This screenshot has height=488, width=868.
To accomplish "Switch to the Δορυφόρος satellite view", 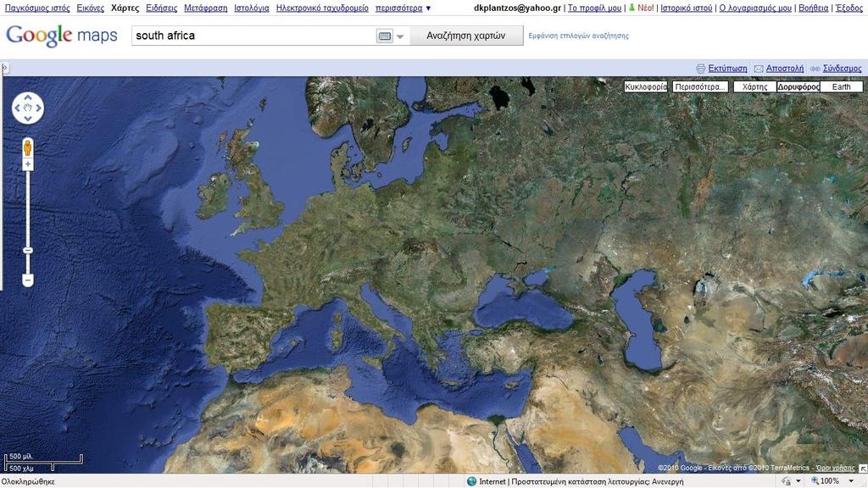I will tap(798, 87).
